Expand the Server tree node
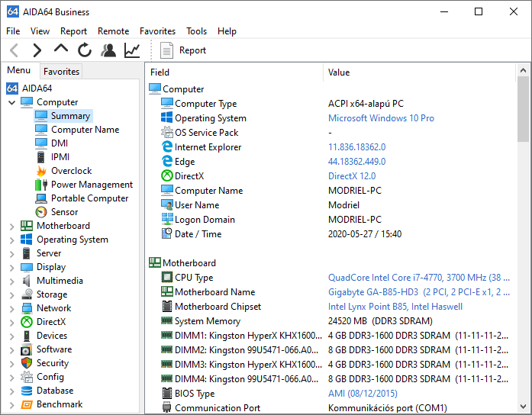Screen dimensions: 532x415 click(12, 253)
